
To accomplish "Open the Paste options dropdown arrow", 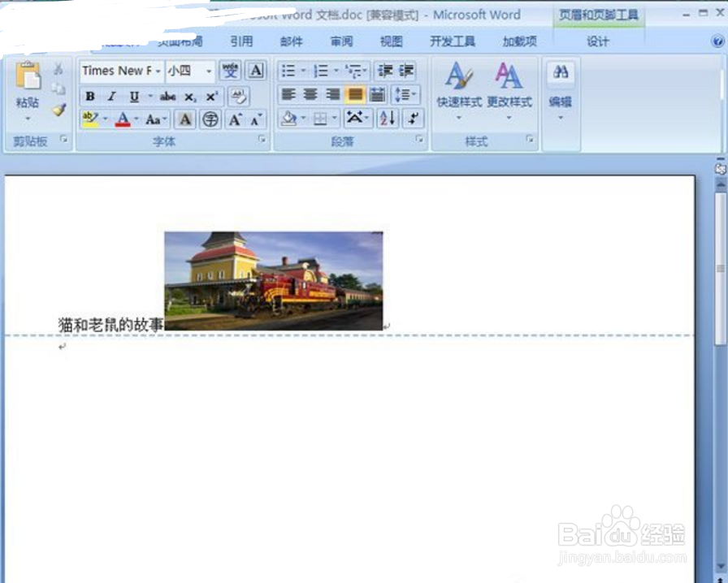I will click(28, 119).
